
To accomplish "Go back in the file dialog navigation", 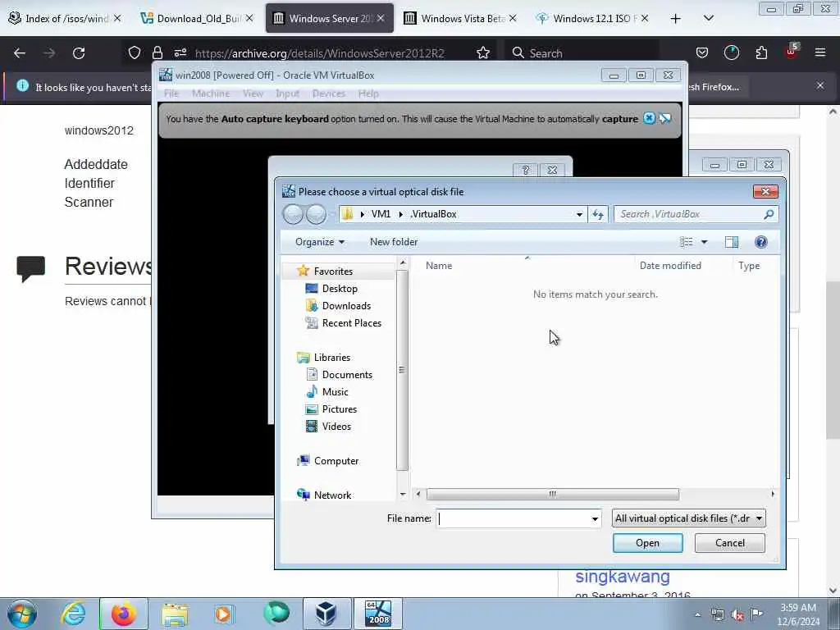I will tap(293, 214).
